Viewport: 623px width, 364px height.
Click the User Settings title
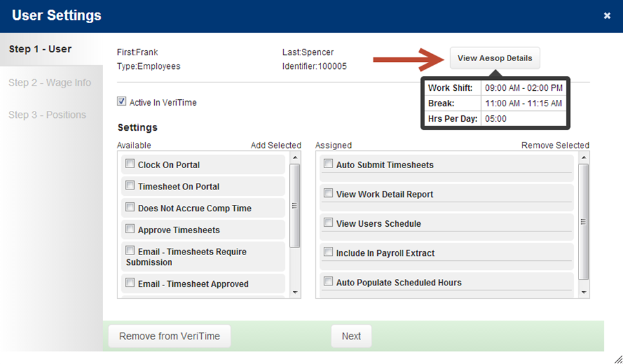[x=57, y=15]
